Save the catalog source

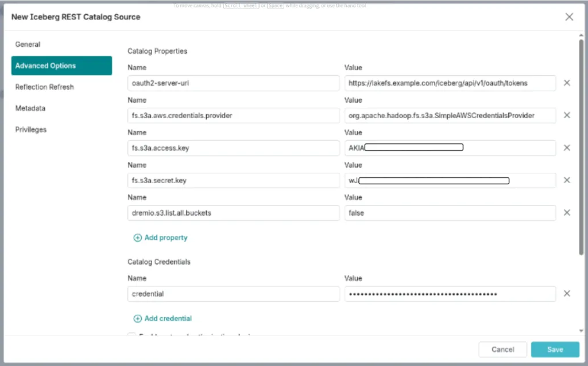pos(555,349)
